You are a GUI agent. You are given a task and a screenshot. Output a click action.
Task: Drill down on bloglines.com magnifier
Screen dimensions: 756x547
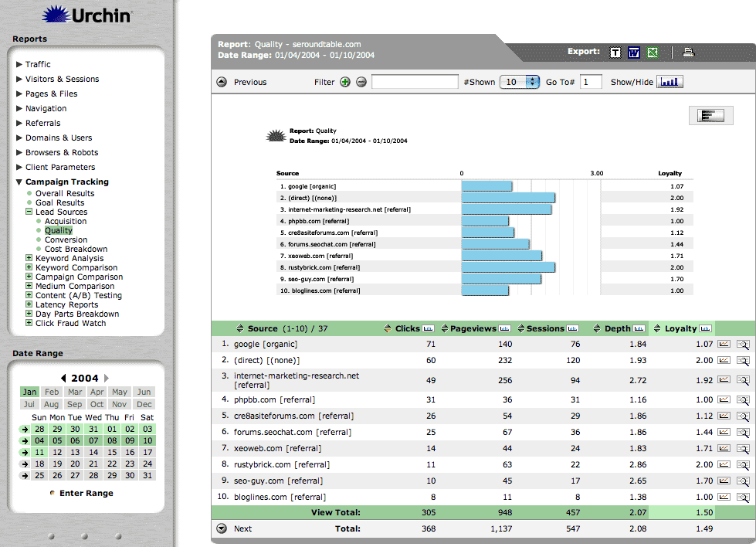(x=743, y=498)
